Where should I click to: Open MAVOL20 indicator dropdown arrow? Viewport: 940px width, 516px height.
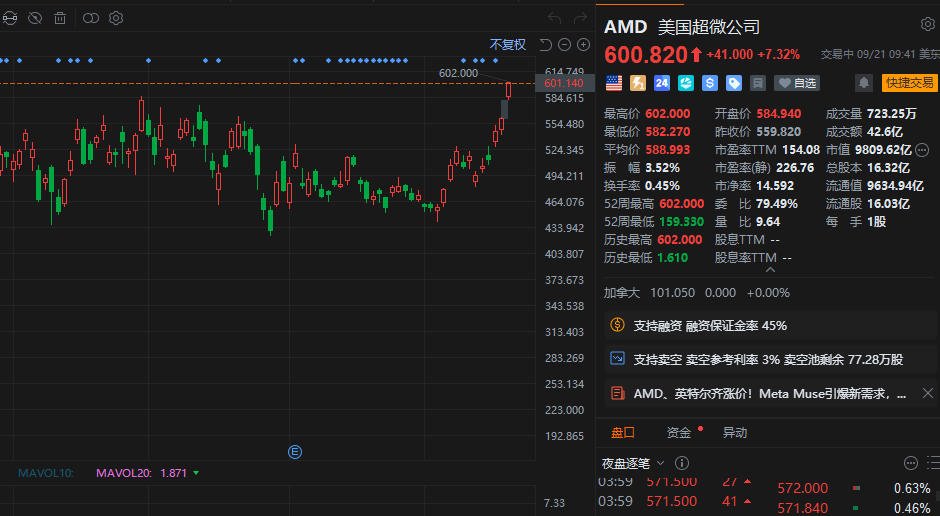[x=196, y=473]
